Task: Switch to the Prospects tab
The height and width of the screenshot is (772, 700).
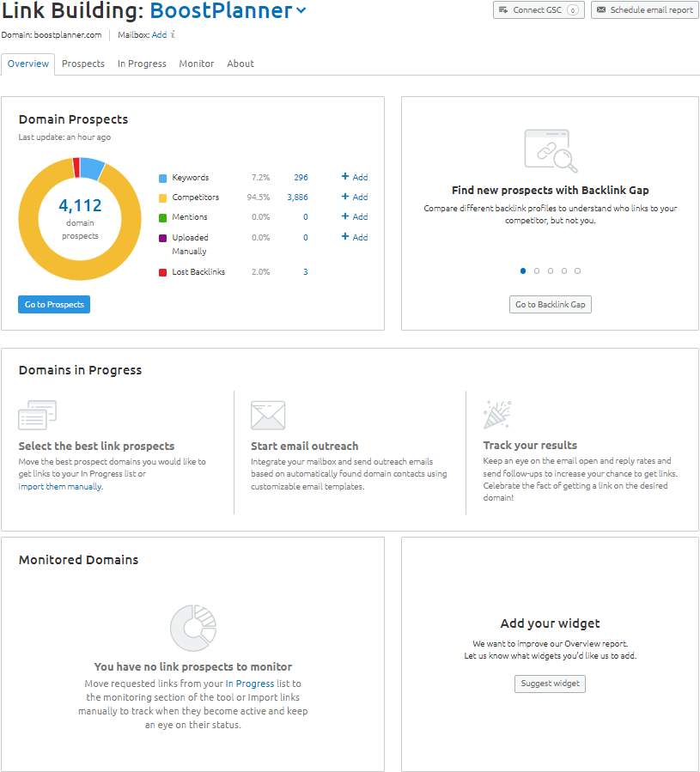Action: click(x=83, y=64)
